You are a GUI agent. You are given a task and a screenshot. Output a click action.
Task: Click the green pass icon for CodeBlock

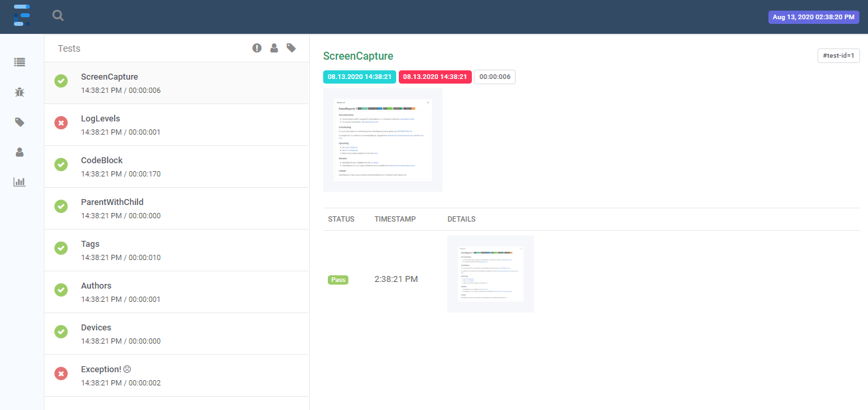click(x=61, y=165)
